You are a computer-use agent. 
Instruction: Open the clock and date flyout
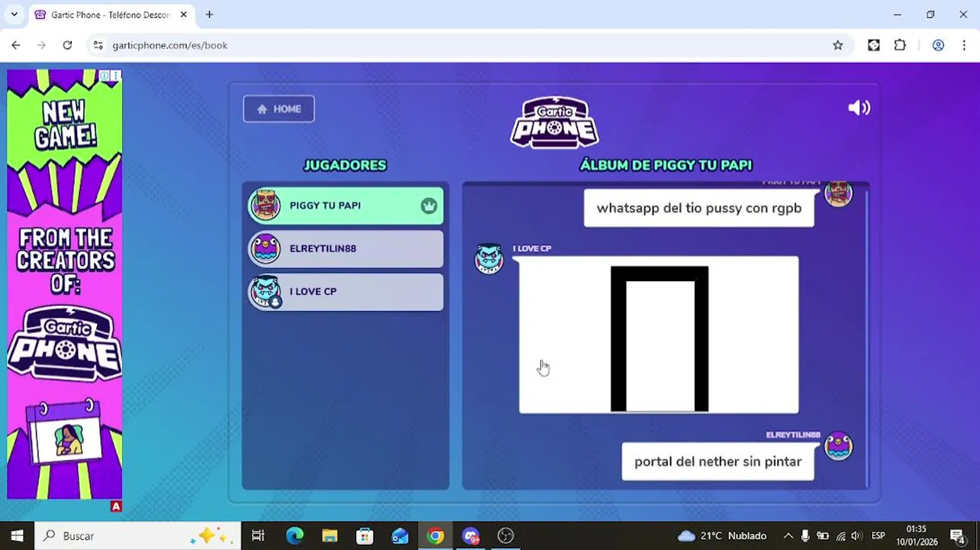click(917, 535)
